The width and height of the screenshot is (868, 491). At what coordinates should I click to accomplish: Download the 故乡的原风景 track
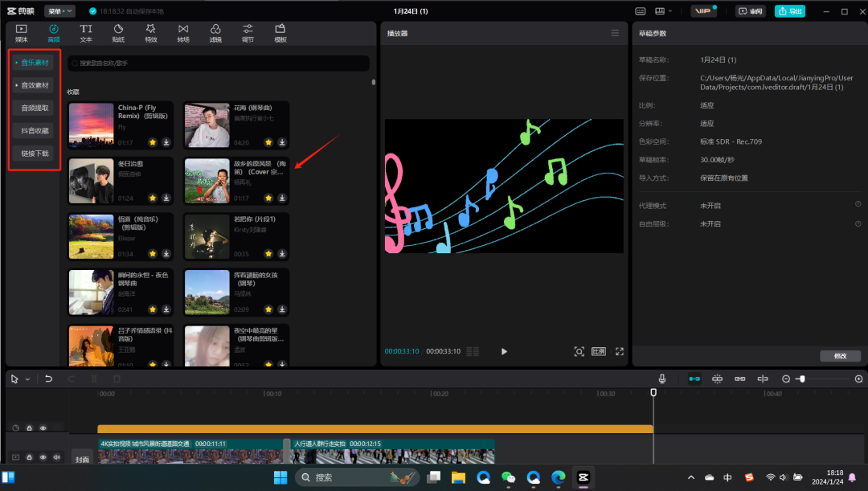(x=282, y=198)
